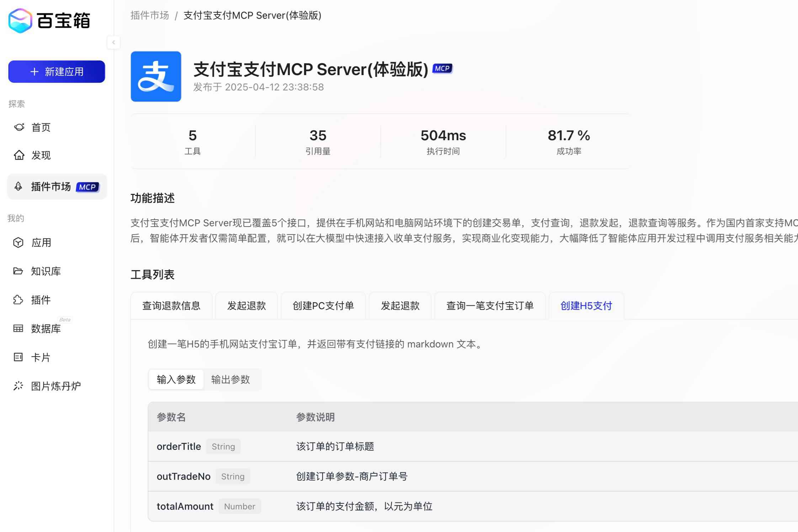Click the 数据库 table icon
798x532 pixels.
18,328
